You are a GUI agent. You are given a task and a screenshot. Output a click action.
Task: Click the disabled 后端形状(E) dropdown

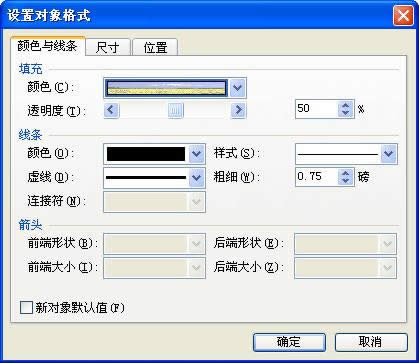tap(345, 244)
